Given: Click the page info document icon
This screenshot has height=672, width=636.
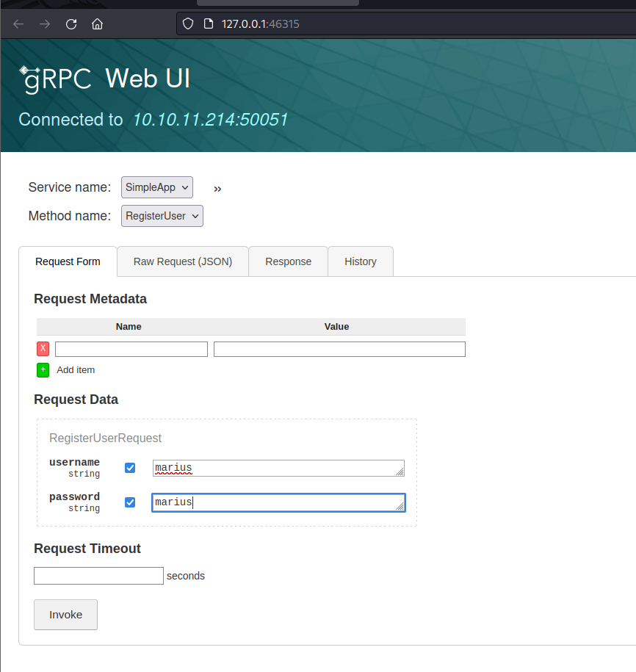Looking at the screenshot, I should (209, 24).
